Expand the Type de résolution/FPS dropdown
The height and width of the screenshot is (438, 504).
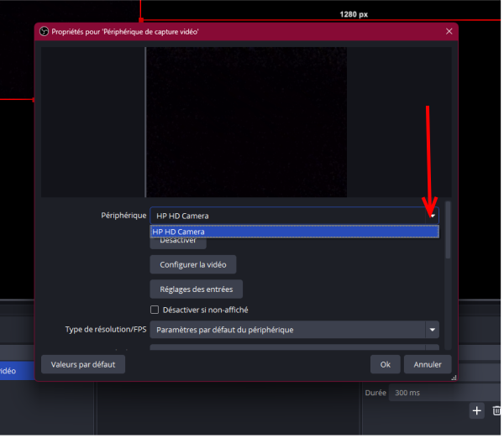pos(296,331)
